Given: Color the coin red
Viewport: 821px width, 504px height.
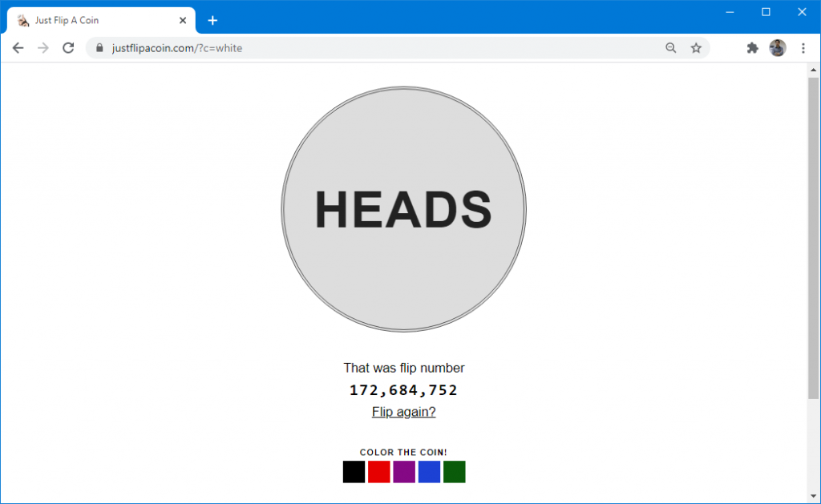Looking at the screenshot, I should pyautogui.click(x=378, y=472).
